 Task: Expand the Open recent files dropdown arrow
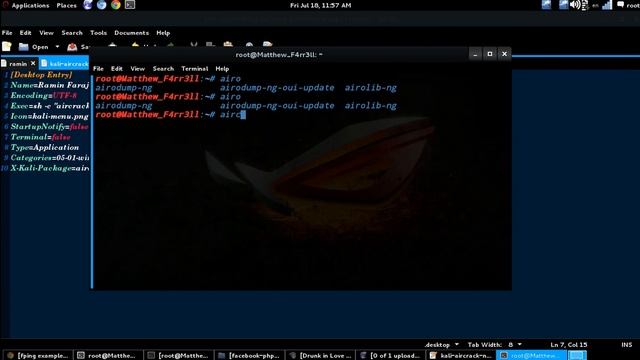click(57, 47)
